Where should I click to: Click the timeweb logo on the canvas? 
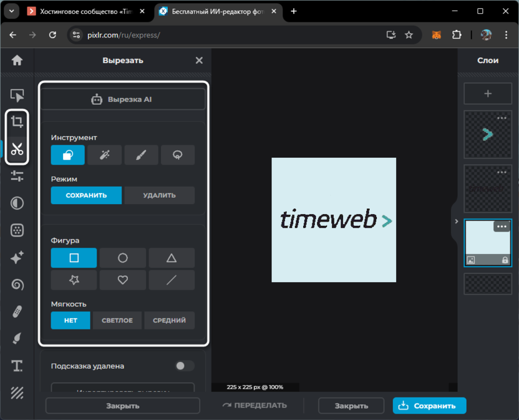336,219
